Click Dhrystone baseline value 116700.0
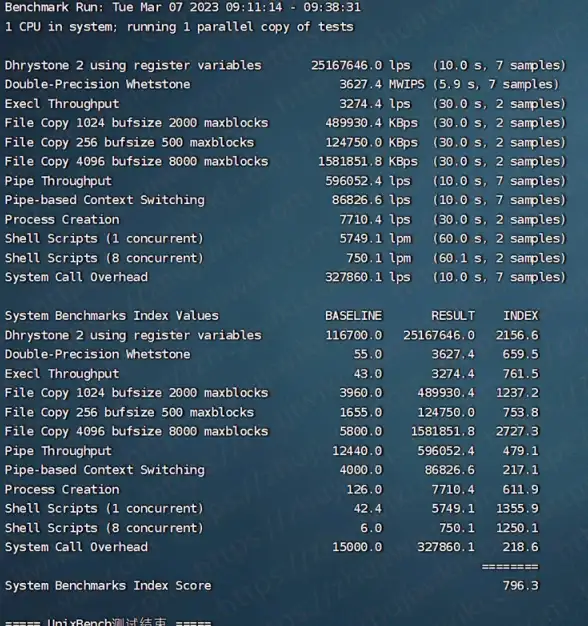The image size is (588, 626). [353, 335]
